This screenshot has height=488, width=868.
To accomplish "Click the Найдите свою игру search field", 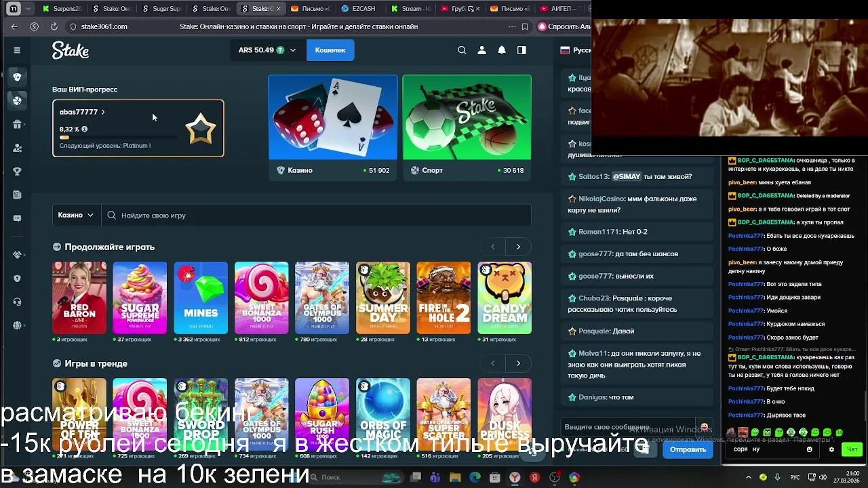I will (316, 215).
